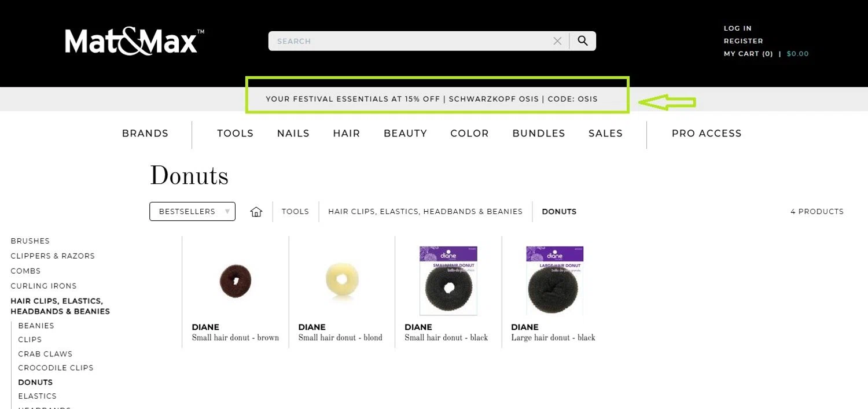868x409 pixels.
Task: Click the Schwarzkopf OSIS promo banner text
Action: pos(432,99)
